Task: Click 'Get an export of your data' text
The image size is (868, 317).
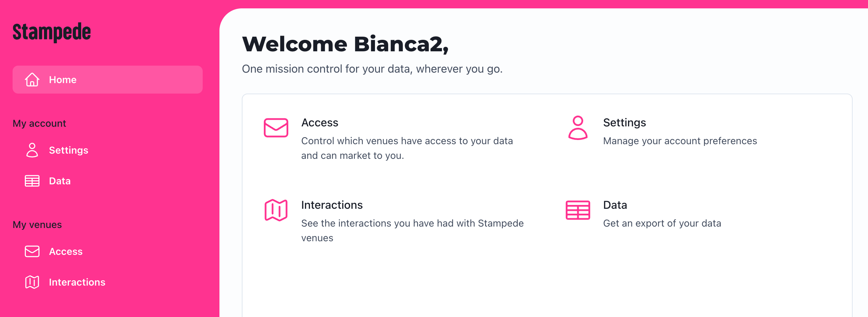Action: (662, 223)
